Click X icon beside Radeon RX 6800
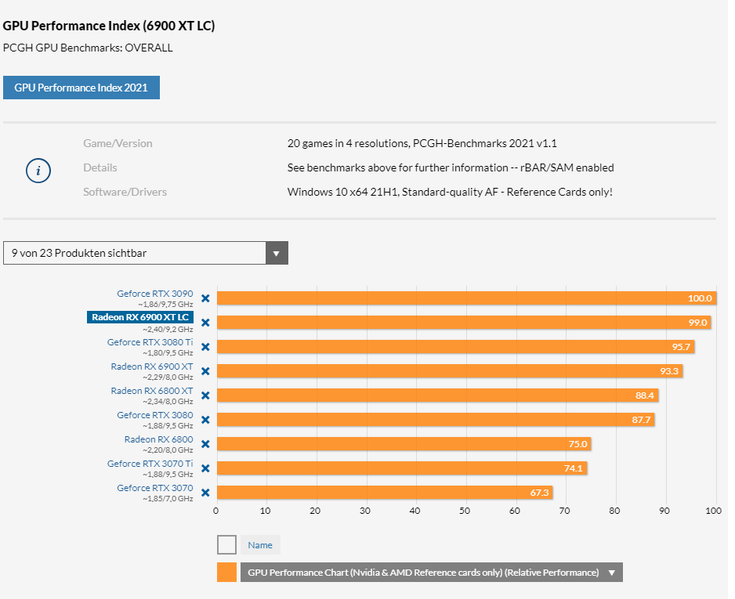This screenshot has height=599, width=735. 205,444
